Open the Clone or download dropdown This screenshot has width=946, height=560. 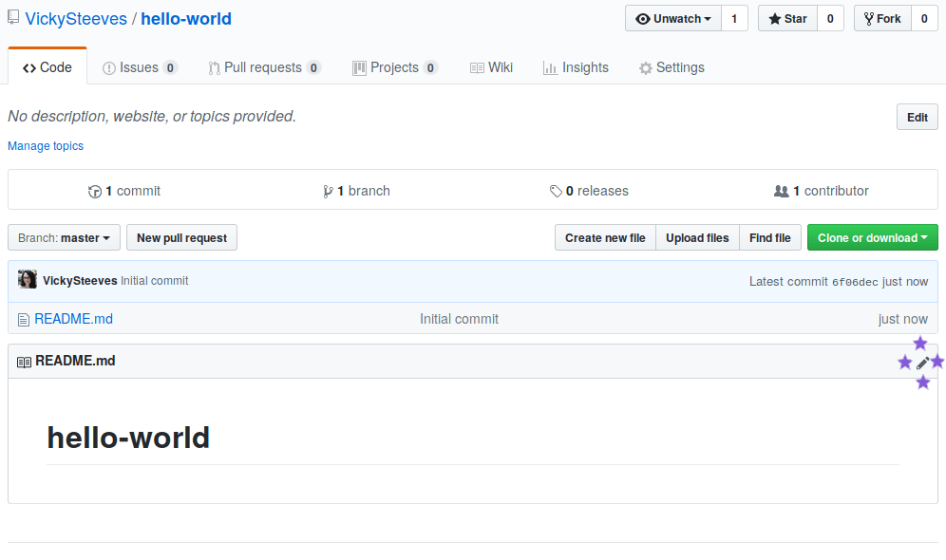pyautogui.click(x=872, y=237)
